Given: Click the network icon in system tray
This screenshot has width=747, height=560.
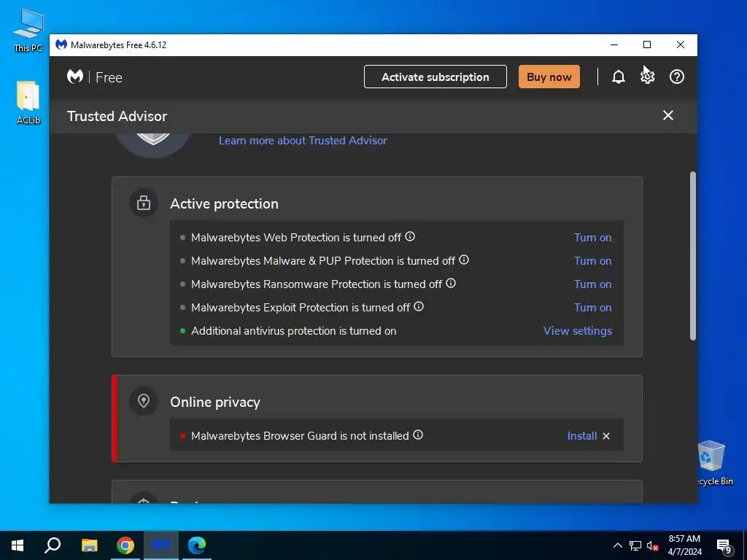Looking at the screenshot, I should (x=635, y=545).
